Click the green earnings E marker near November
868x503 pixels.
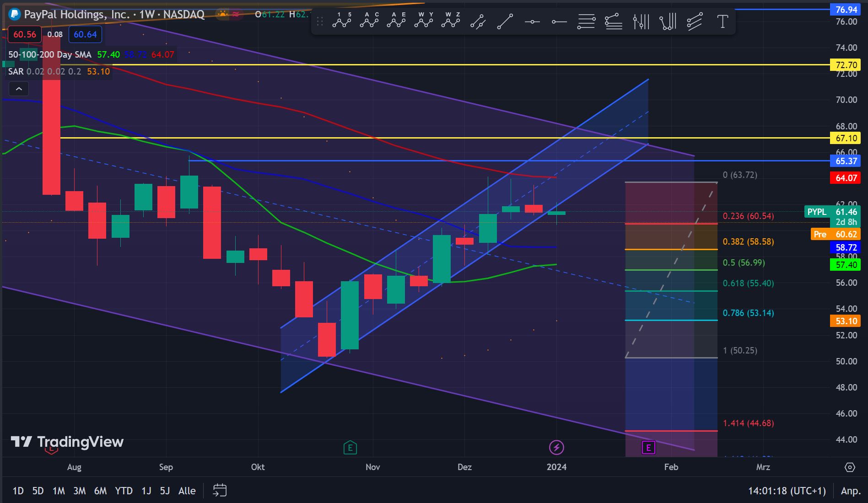350,448
